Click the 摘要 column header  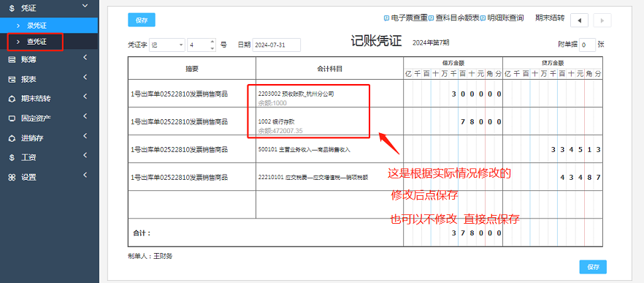pyautogui.click(x=192, y=69)
